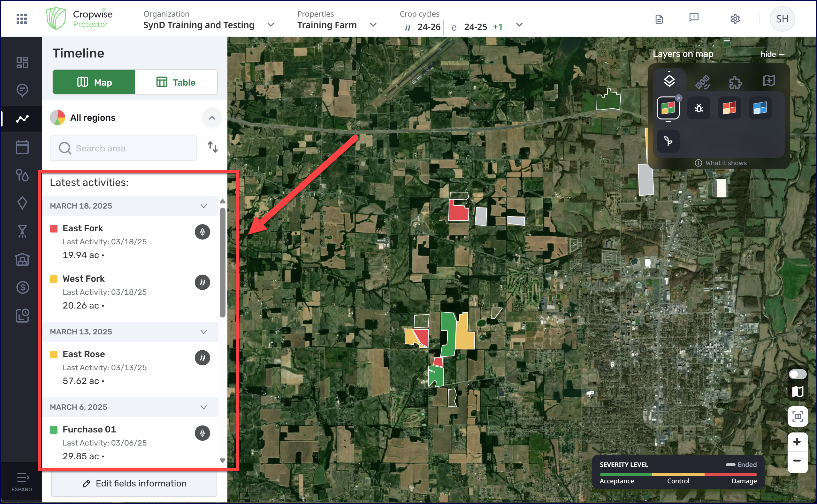817x504 pixels.
Task: Click the What it shows link
Action: tap(721, 163)
